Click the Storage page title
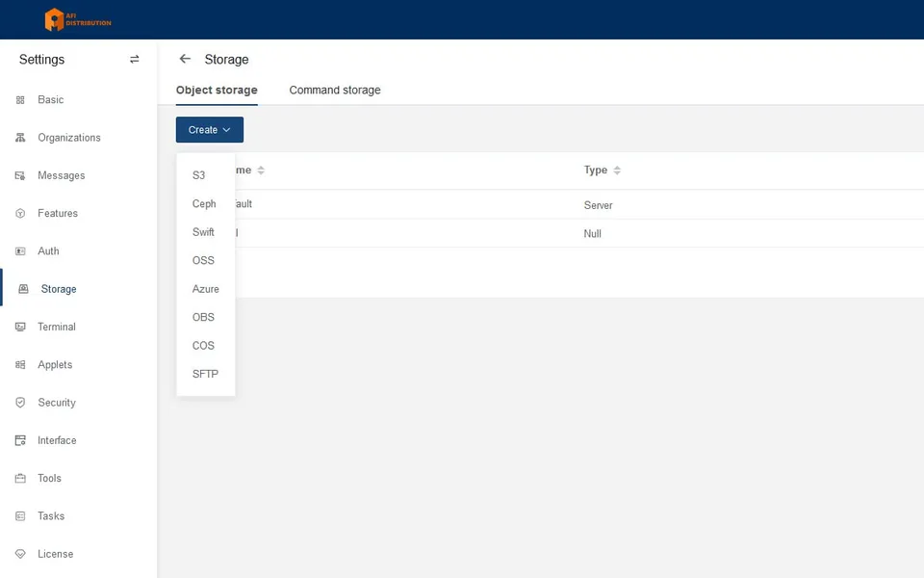 (226, 60)
